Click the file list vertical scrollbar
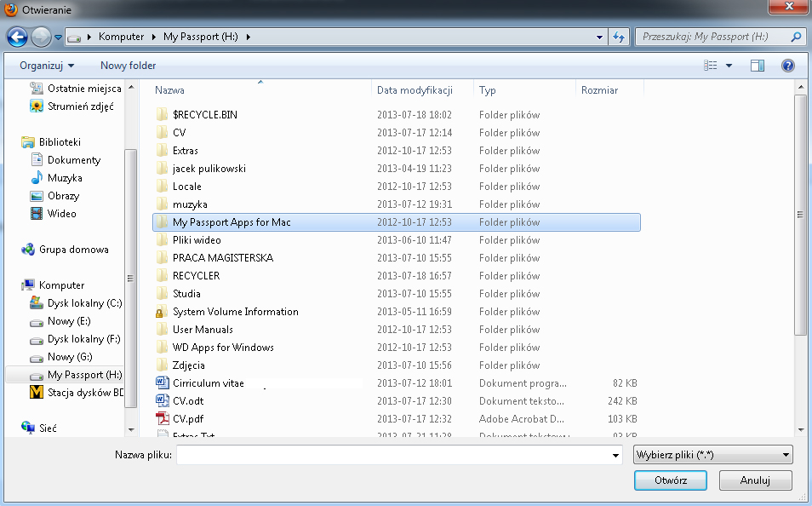Viewport: 812px width, 506px height. click(801, 215)
